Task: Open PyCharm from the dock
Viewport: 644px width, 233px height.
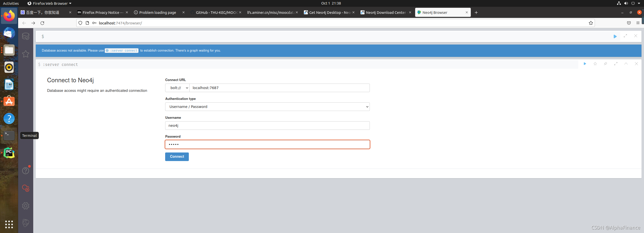Action: click(9, 153)
